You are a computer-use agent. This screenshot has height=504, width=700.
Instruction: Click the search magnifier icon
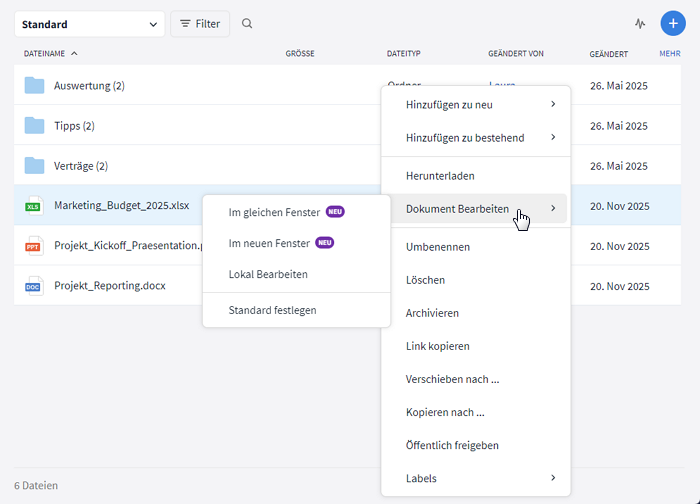pyautogui.click(x=248, y=24)
